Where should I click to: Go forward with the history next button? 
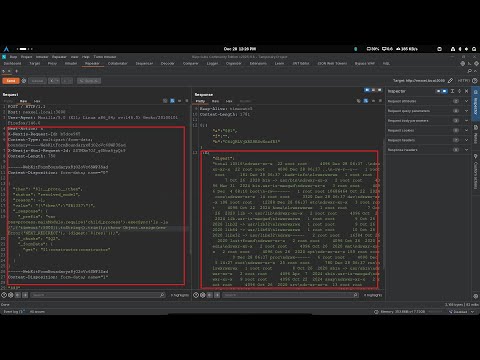(67, 81)
